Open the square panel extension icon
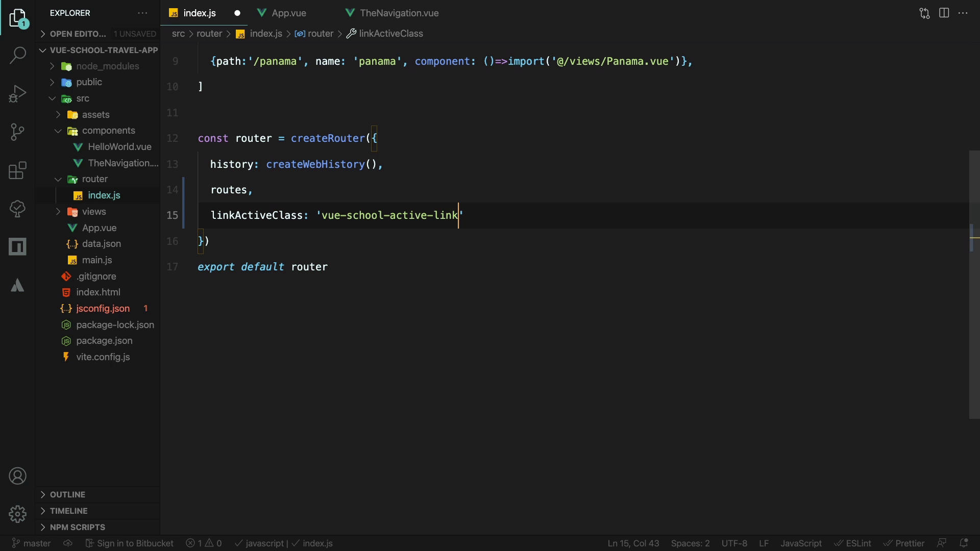This screenshot has width=980, height=551. click(x=18, y=247)
